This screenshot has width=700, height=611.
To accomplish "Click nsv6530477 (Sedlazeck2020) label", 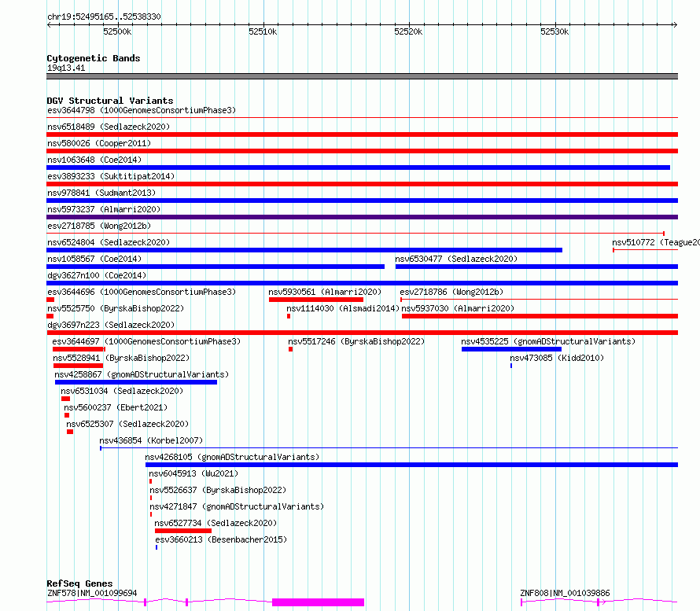I will pos(456,259).
